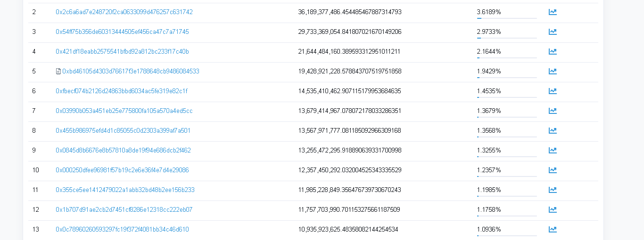
Task: Open analytics chart icon for rank 2 holder
Action: (x=553, y=12)
